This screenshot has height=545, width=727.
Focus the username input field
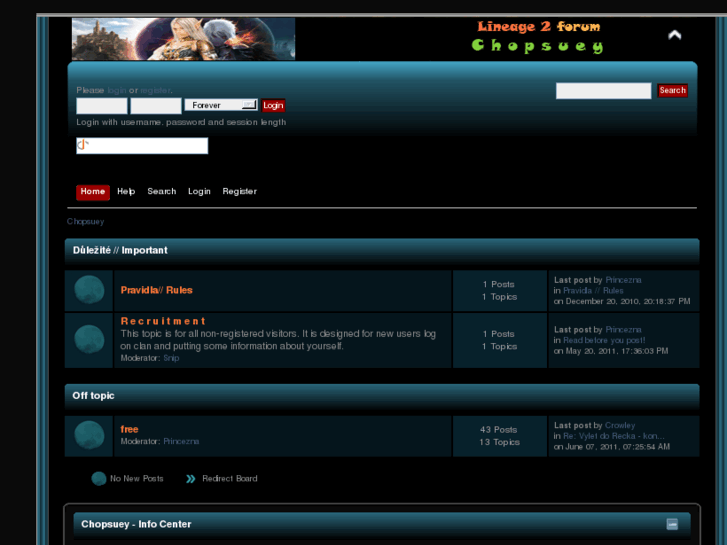(x=102, y=106)
